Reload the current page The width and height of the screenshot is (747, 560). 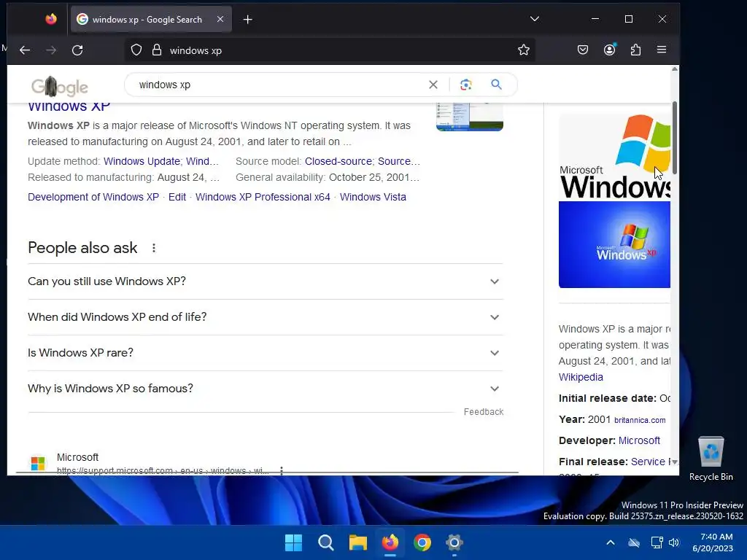click(77, 50)
